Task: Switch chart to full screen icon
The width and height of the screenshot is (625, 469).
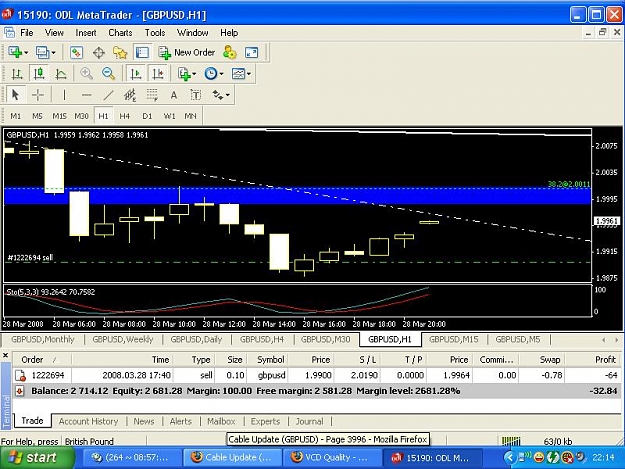Action: [x=252, y=52]
